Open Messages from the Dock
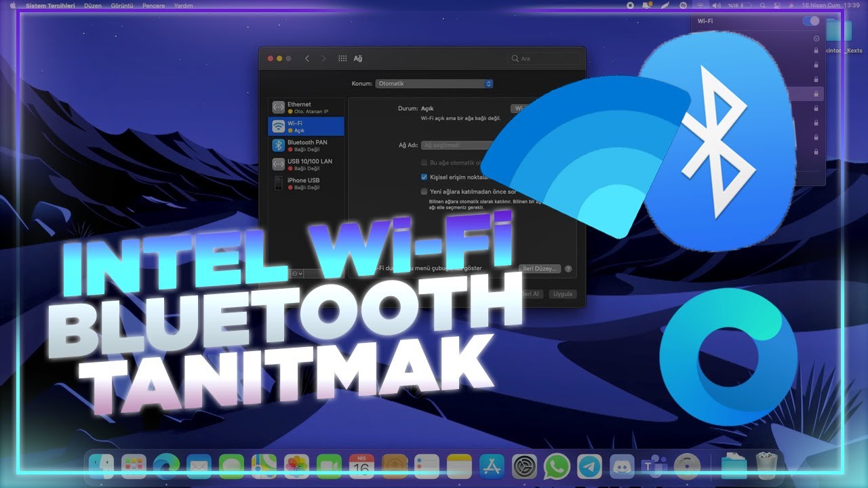868x488 pixels. coord(231,466)
